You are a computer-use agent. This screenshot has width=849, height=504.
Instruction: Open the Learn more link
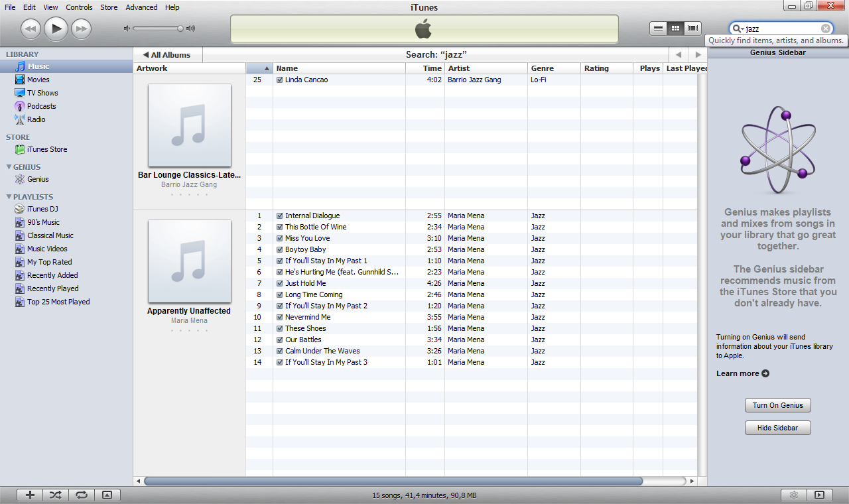742,373
